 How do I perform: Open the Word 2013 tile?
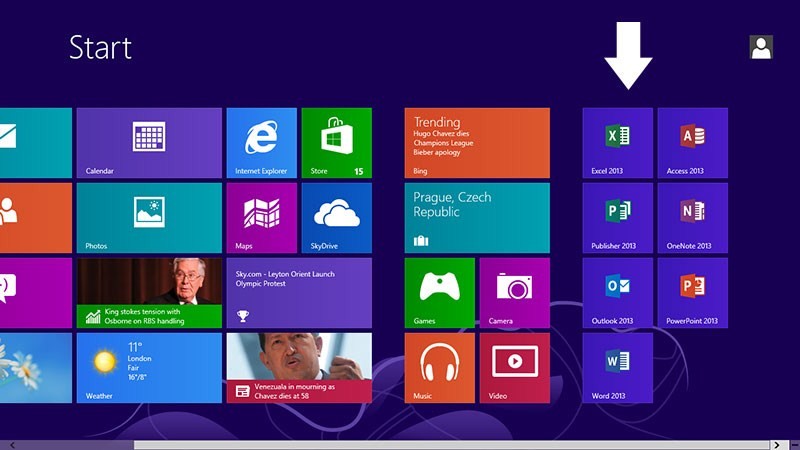pyautogui.click(x=617, y=368)
